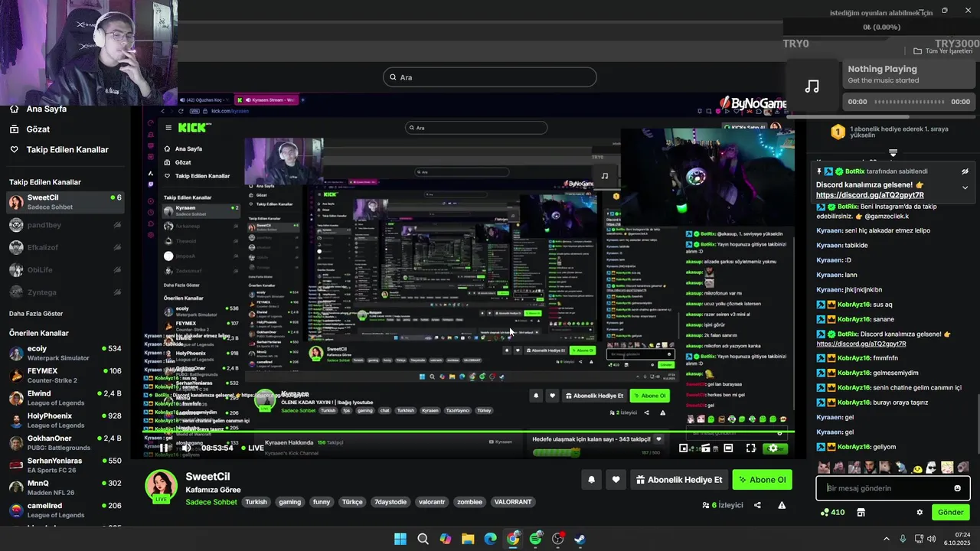Screen dimensions: 980x551
Task: Open recommended channel camellred
Action: (64, 510)
